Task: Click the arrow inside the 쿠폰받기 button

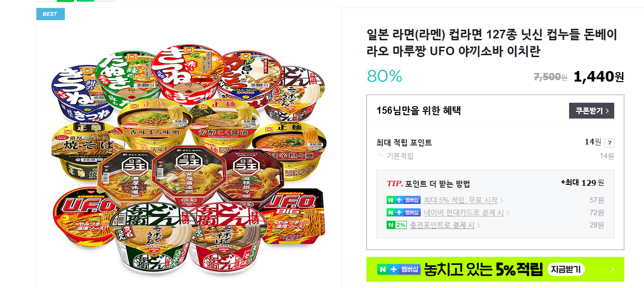Action: click(607, 111)
